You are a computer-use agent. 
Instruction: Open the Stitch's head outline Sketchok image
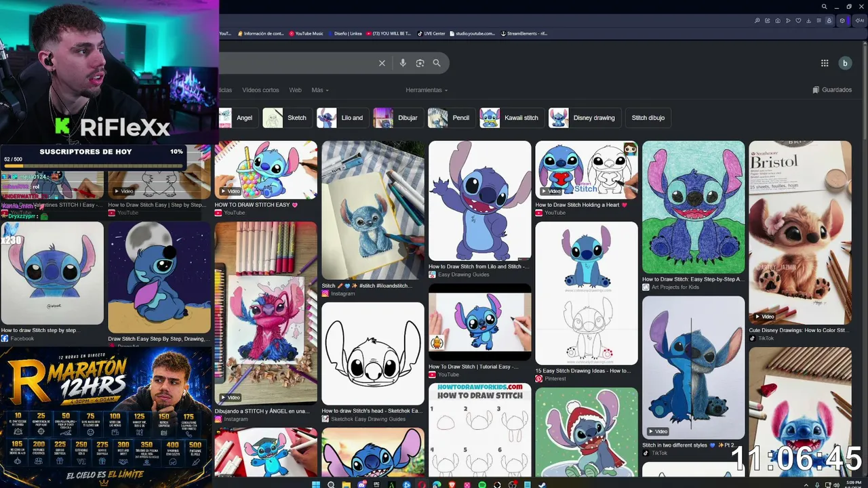coord(373,354)
